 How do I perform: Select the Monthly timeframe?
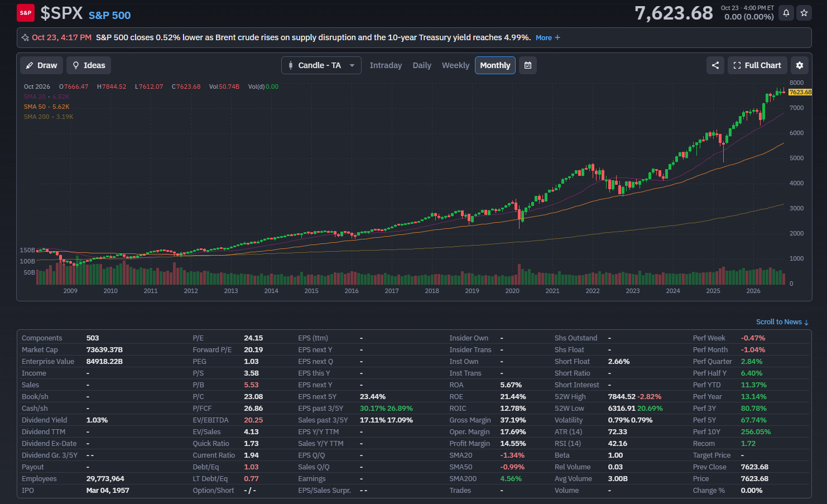coord(495,65)
